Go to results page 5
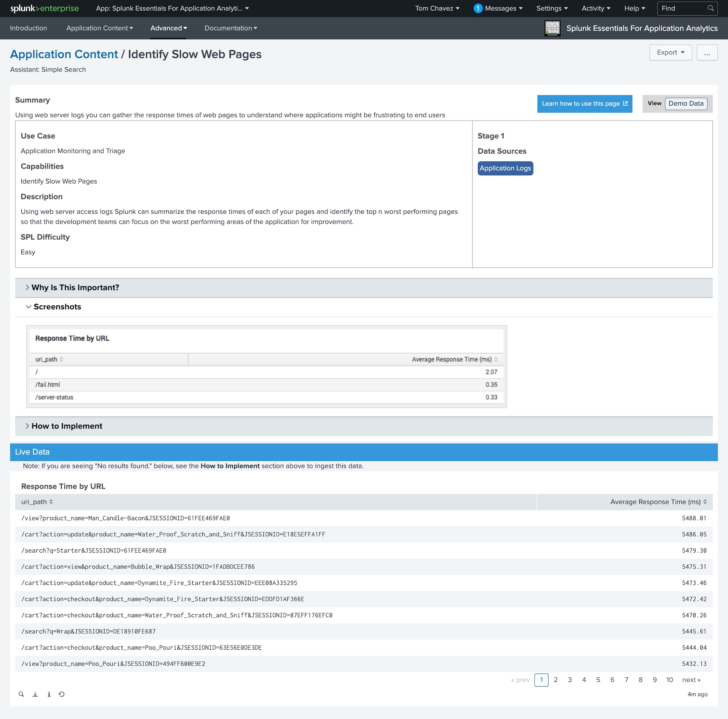Screen dimensions: 728x719 click(x=598, y=680)
